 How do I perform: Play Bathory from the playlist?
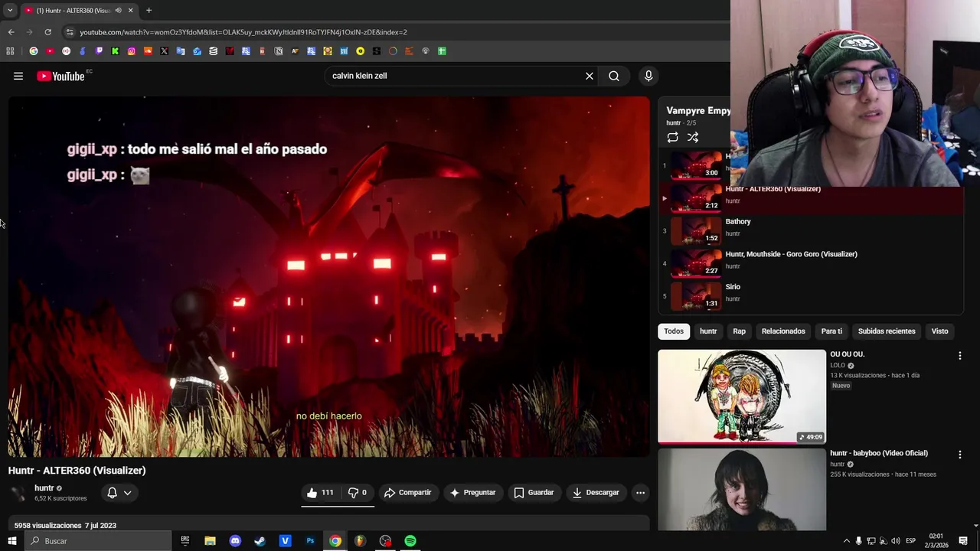812,230
